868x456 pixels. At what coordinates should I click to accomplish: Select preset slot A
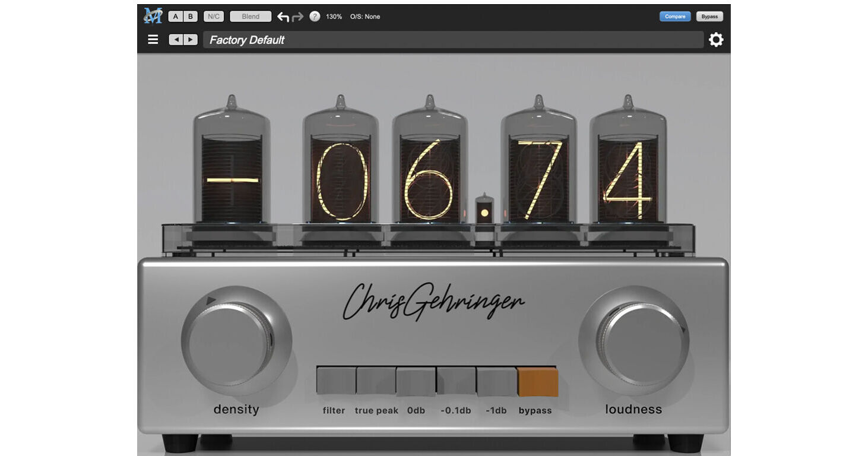click(175, 17)
